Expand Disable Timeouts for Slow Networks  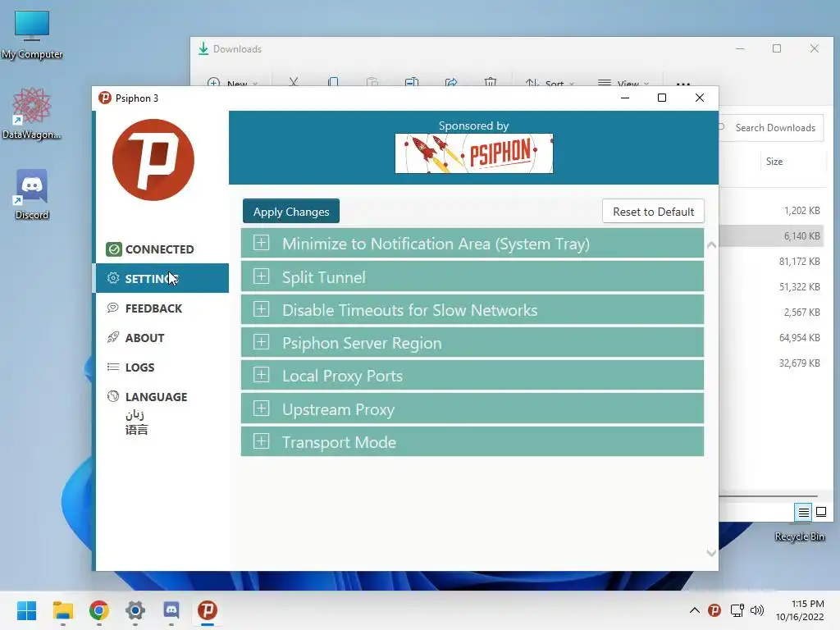coord(472,310)
